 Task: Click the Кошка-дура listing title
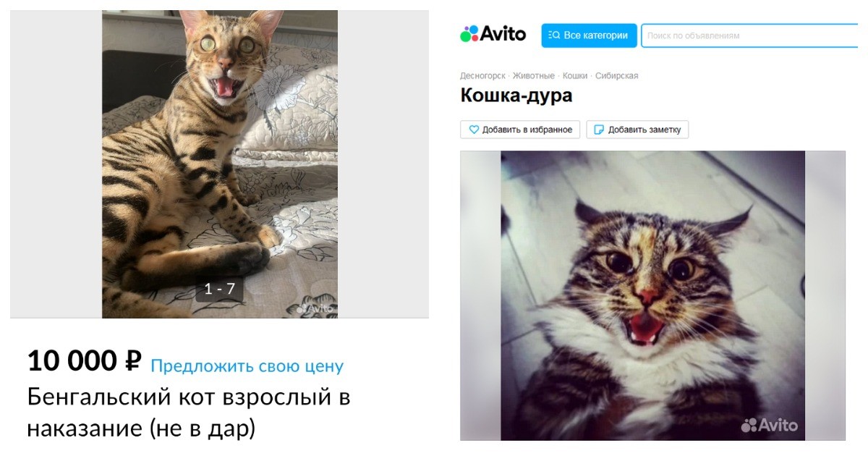coord(516,95)
